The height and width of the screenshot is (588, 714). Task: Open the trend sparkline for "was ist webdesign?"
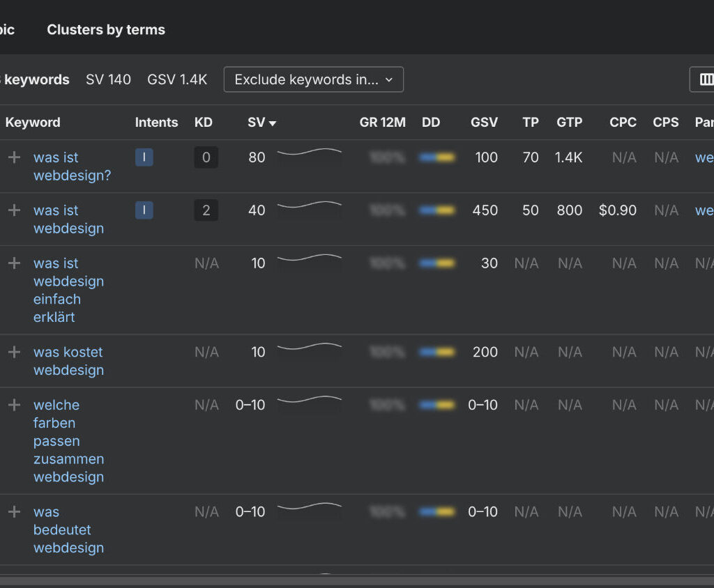tap(310, 155)
